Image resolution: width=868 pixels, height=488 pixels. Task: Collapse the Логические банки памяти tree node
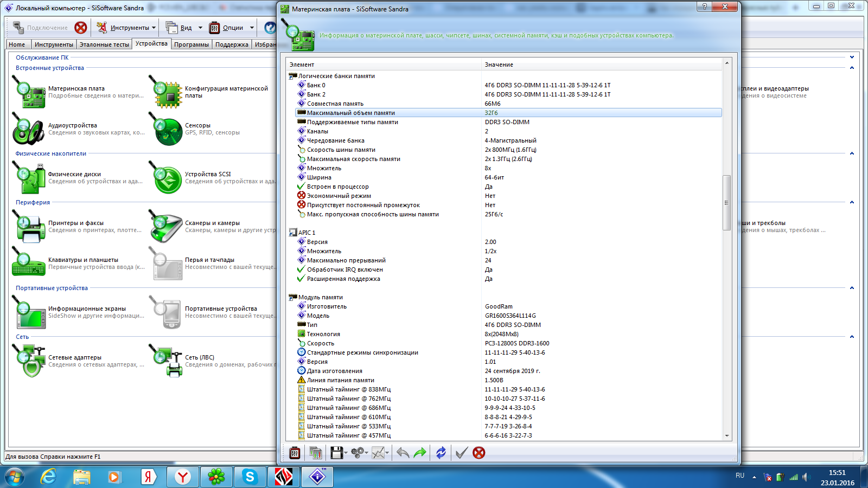(x=293, y=76)
